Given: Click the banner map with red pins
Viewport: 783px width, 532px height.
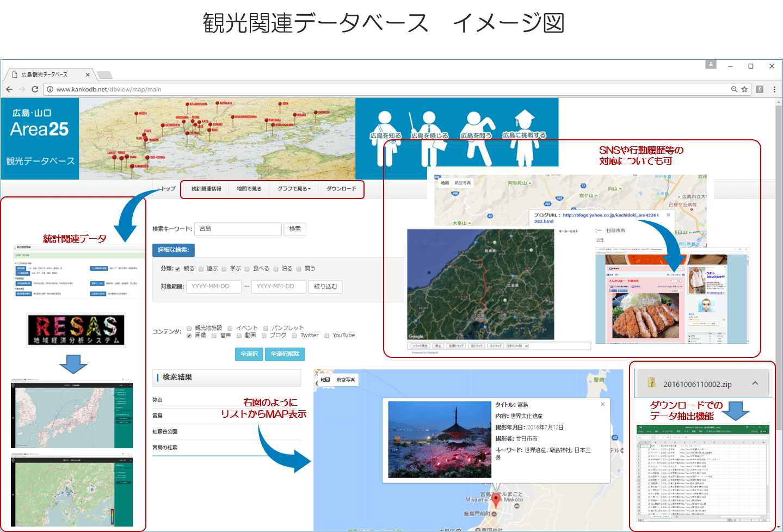Looking at the screenshot, I should click(x=217, y=139).
